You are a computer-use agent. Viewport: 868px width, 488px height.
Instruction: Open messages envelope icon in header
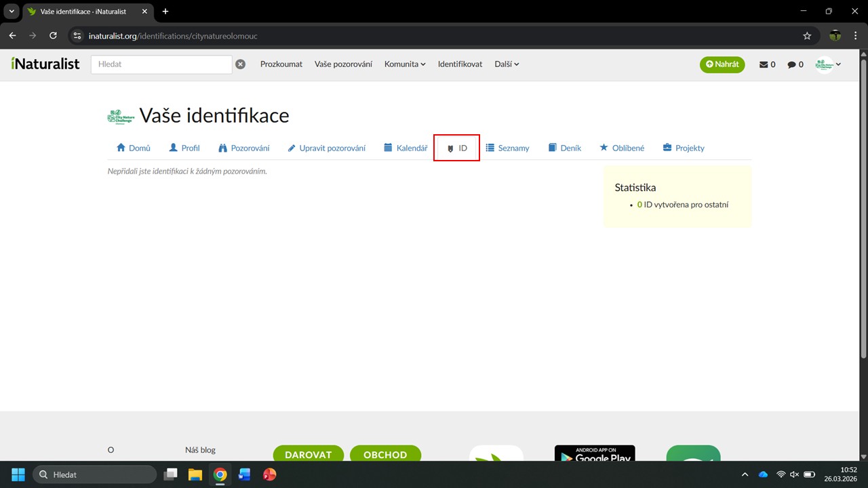pyautogui.click(x=767, y=64)
